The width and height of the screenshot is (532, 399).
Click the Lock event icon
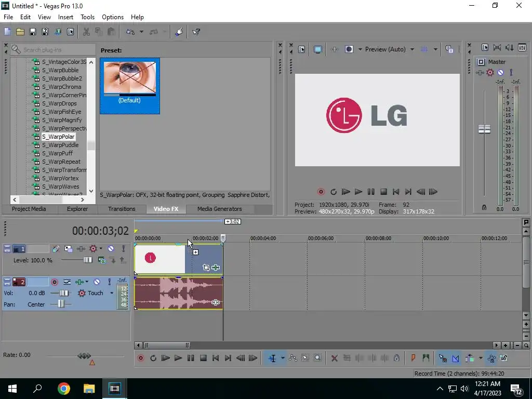(396, 358)
